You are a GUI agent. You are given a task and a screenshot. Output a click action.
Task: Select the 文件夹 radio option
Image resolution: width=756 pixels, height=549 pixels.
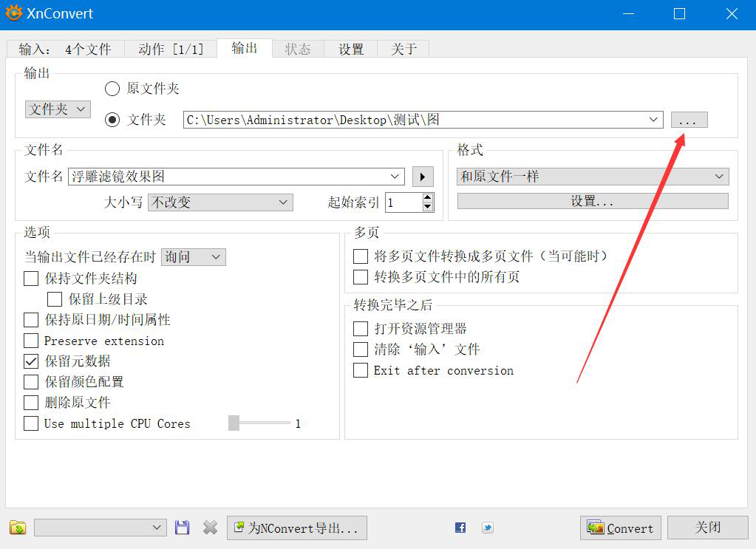(112, 120)
